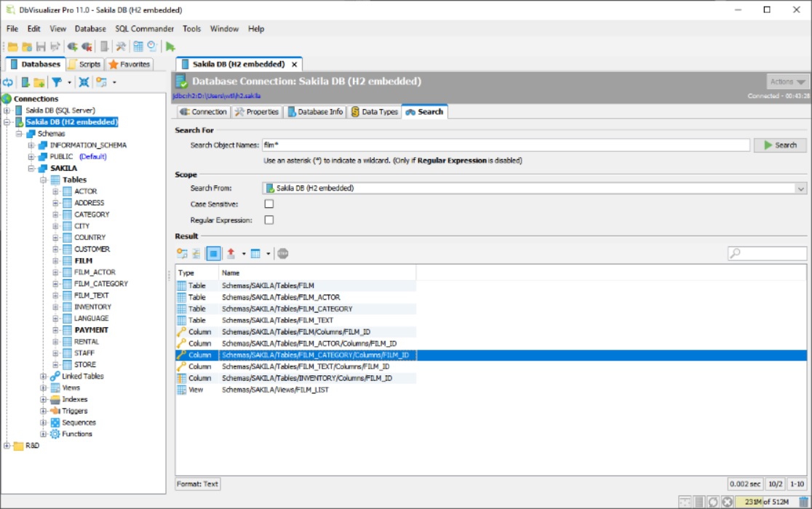Open the Search From dropdown
Image resolution: width=812 pixels, height=509 pixels.
click(x=535, y=188)
